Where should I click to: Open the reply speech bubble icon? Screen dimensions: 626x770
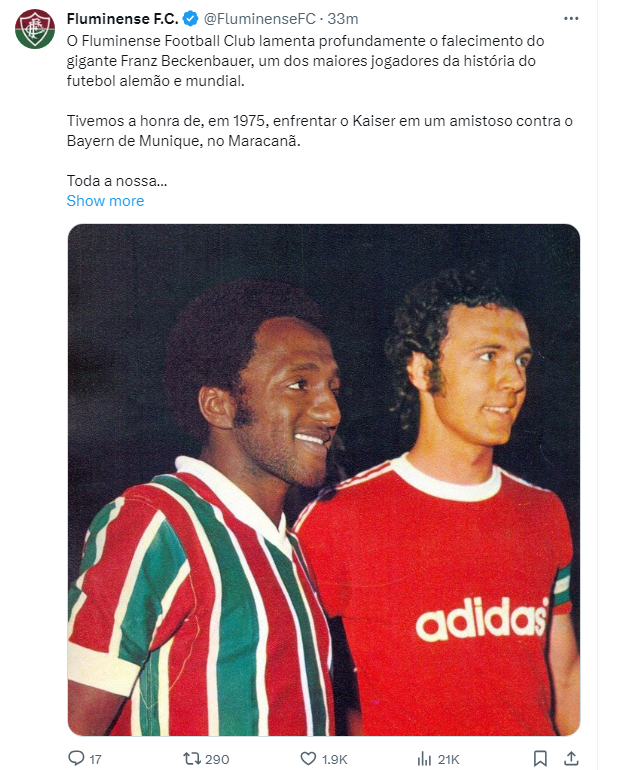[76, 758]
